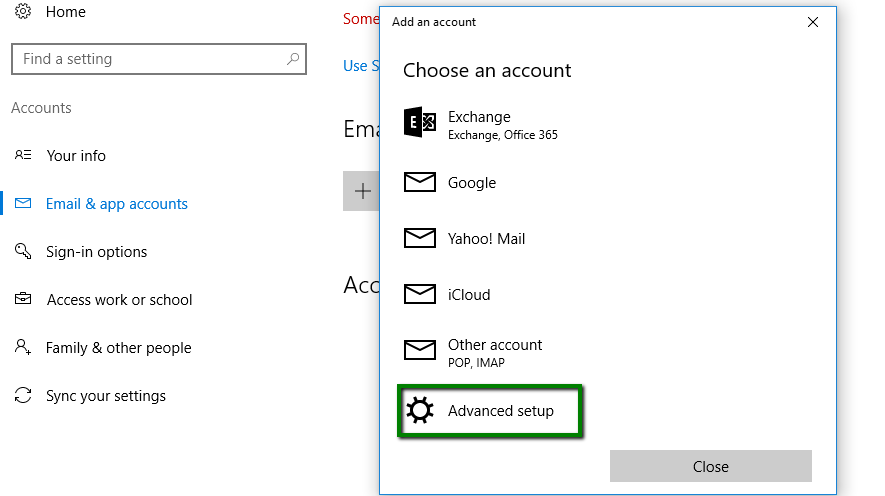Click the Yahoo! Mail envelope icon
This screenshot has height=496, width=885.
coord(419,238)
